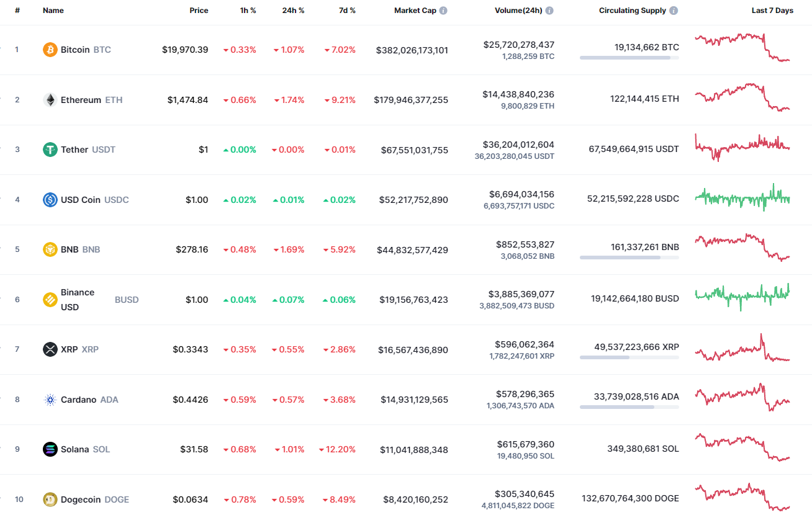Image resolution: width=812 pixels, height=520 pixels.
Task: Sort by the 7d % column header
Action: [x=347, y=10]
